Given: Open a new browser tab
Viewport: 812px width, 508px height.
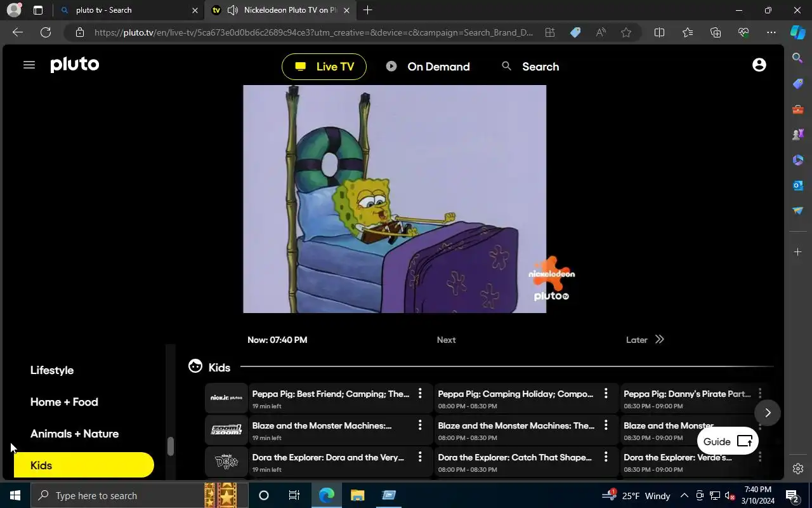Looking at the screenshot, I should coord(367,10).
